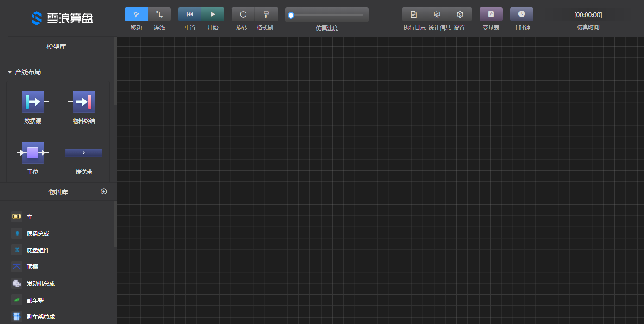Select the 数据源 (data source) model

click(33, 102)
